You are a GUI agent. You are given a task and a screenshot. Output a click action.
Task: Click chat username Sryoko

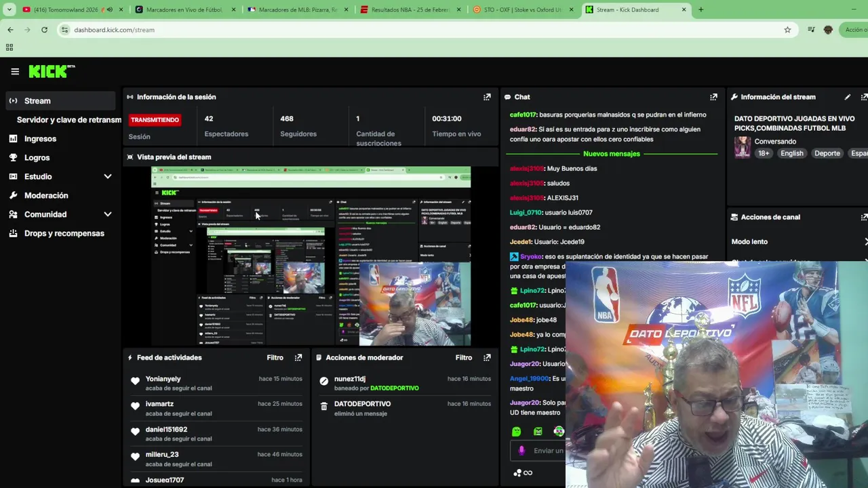click(x=531, y=257)
